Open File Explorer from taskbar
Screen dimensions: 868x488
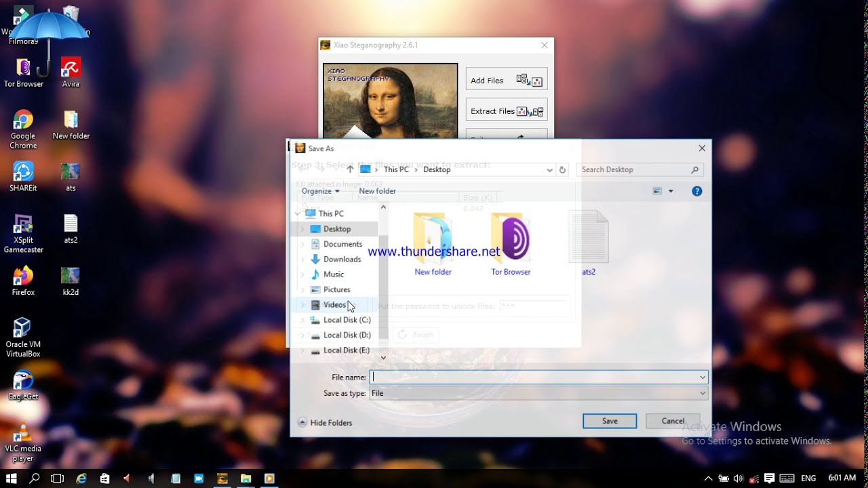[x=245, y=478]
